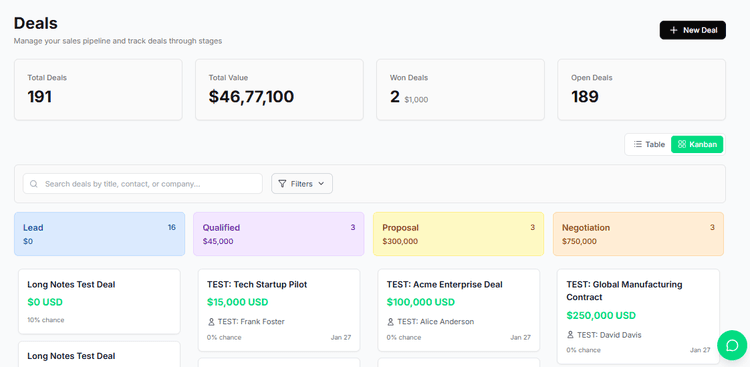
Task: Expand the Filters chevron arrow
Action: click(321, 184)
